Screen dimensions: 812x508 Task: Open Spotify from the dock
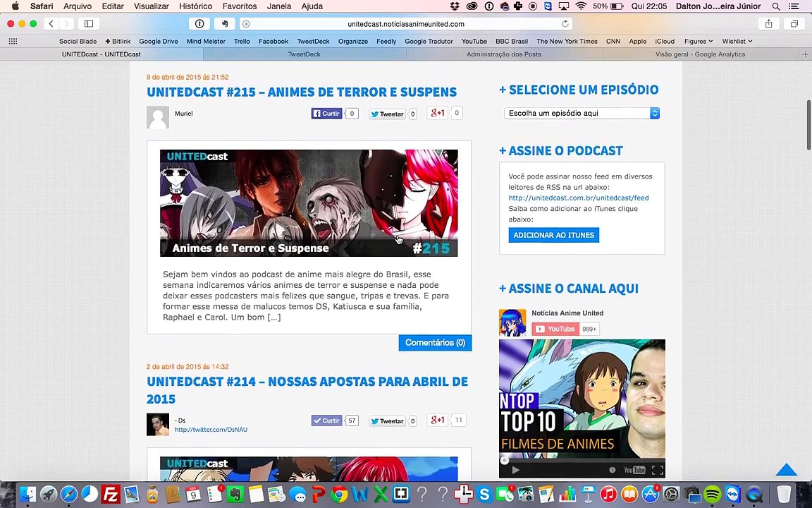coord(713,494)
